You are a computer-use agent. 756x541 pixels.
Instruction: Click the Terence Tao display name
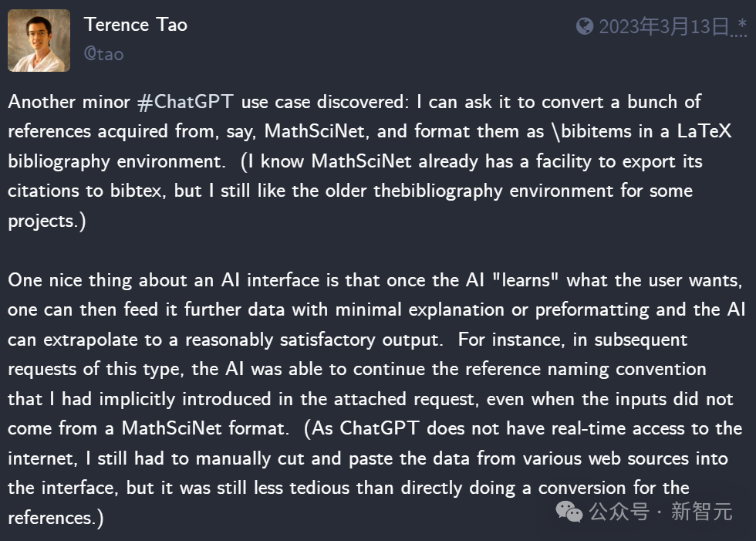click(136, 25)
